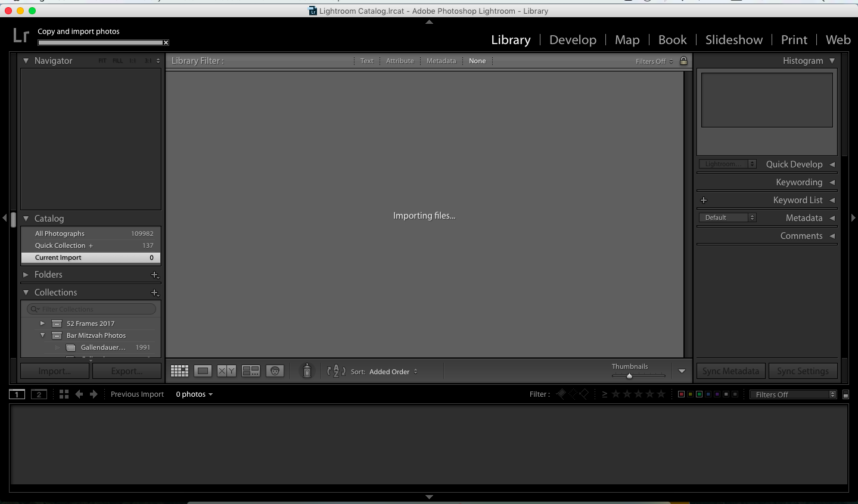The width and height of the screenshot is (858, 504).
Task: Filter by green color label
Action: click(x=699, y=394)
